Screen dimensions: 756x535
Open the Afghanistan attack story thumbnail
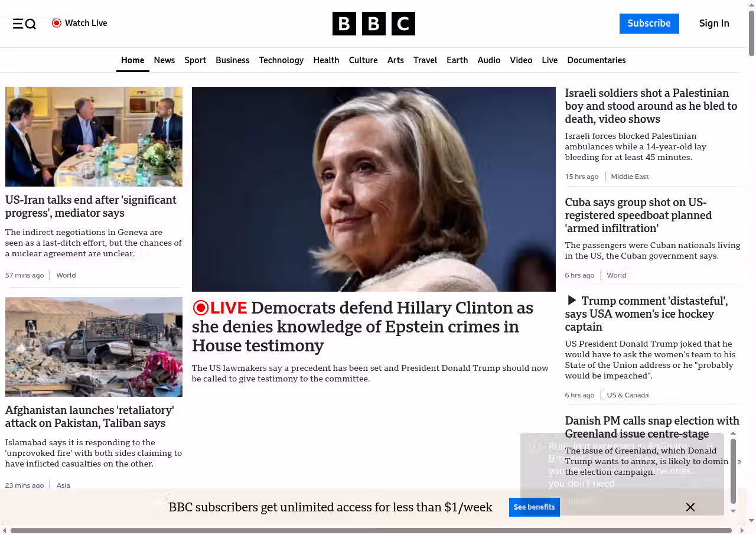(94, 347)
